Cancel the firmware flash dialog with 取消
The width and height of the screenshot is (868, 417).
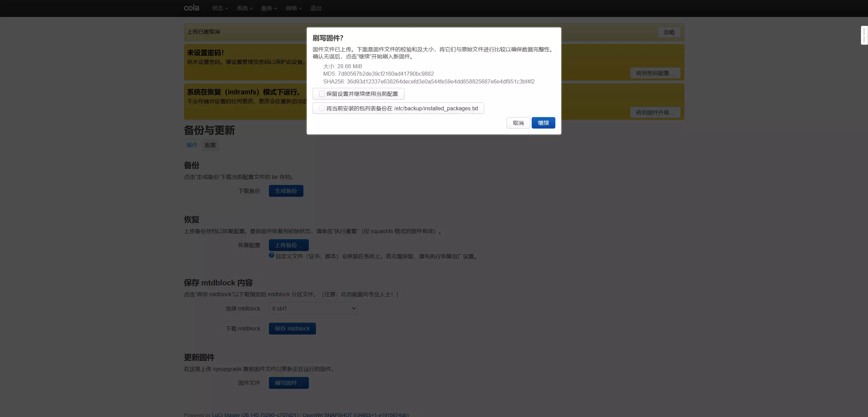pos(518,123)
